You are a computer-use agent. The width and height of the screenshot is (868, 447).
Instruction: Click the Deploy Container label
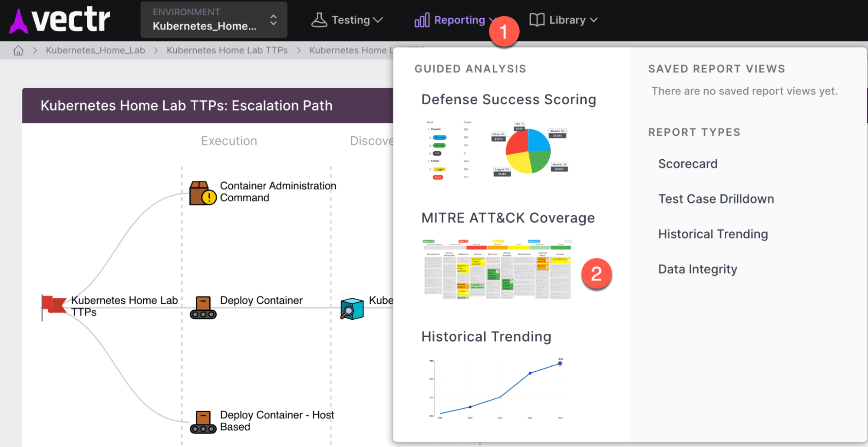pos(261,300)
